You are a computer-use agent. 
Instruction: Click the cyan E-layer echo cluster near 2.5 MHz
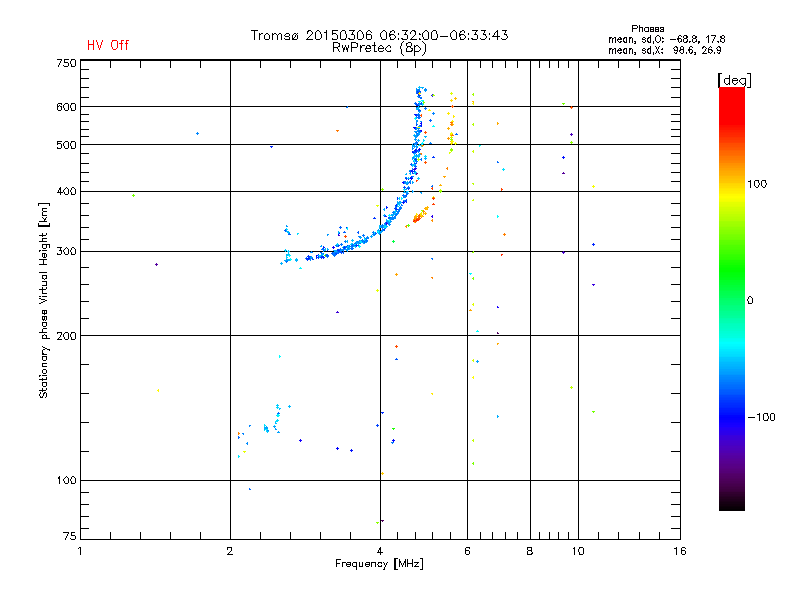pos(272,420)
